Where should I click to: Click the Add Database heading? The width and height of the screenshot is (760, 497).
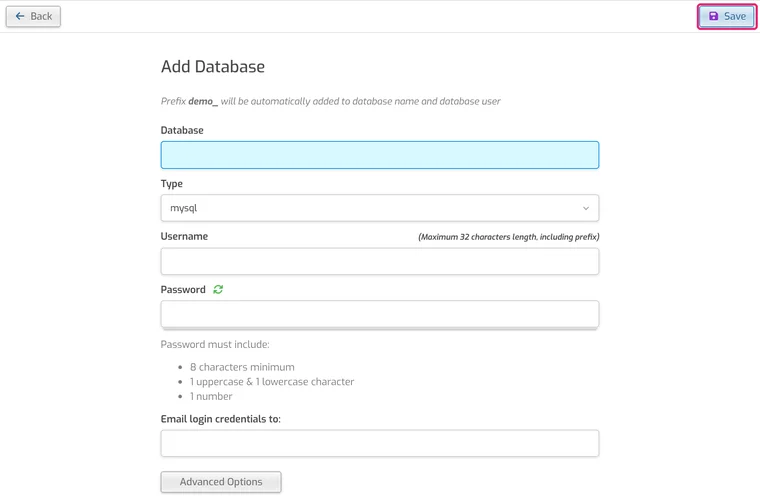[213, 66]
